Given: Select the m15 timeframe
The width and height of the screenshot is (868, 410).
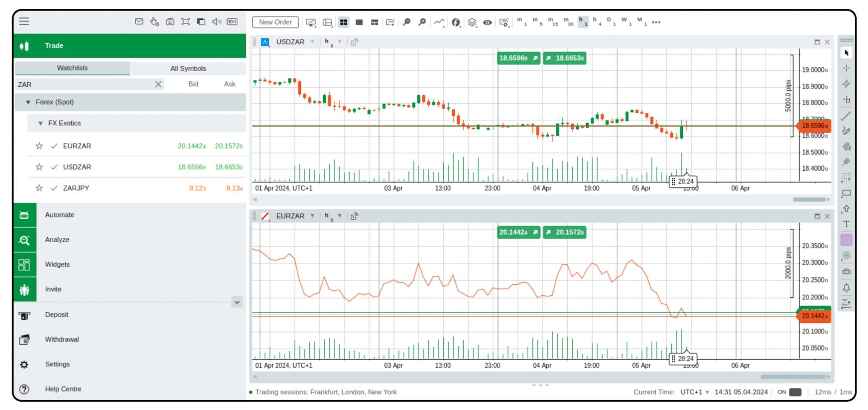Looking at the screenshot, I should pos(553,22).
